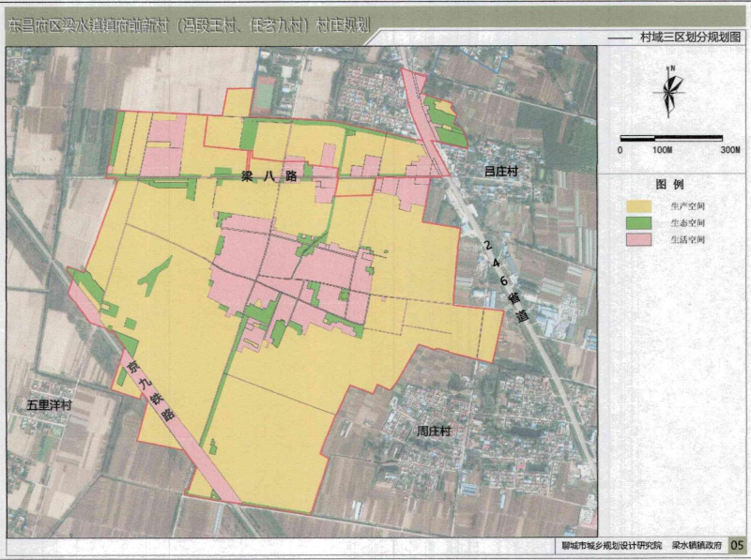Click the 300M scale bar label
This screenshot has width=751, height=560.
[x=729, y=150]
